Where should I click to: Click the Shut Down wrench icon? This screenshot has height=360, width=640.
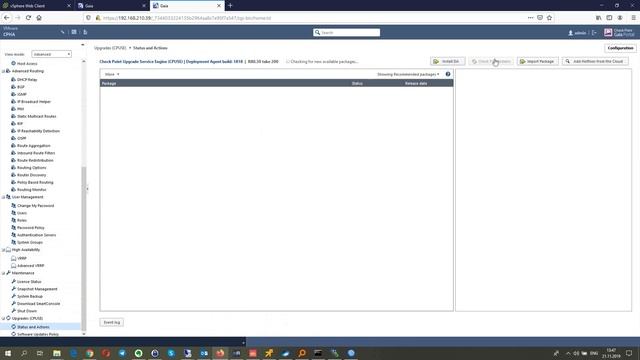tap(13, 311)
